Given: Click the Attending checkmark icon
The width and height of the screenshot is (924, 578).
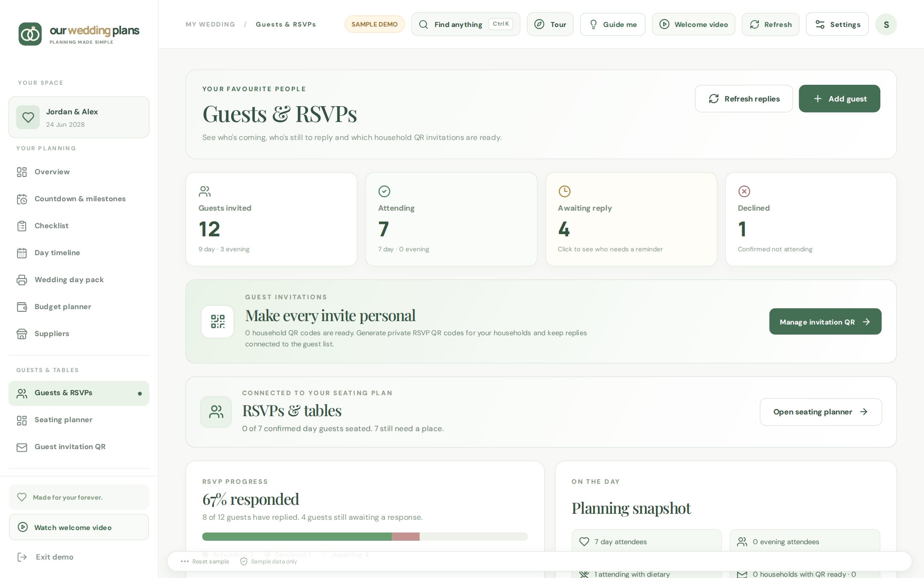Looking at the screenshot, I should click(384, 191).
